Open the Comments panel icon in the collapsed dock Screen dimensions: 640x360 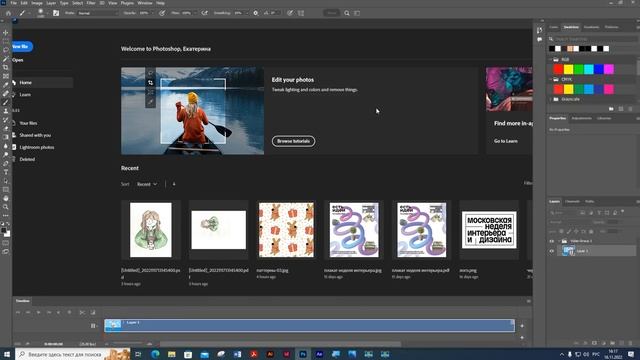[540, 40]
